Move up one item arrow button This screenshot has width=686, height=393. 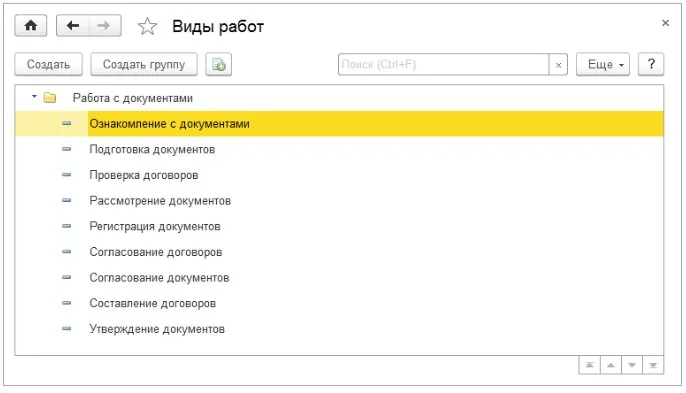[x=611, y=365]
